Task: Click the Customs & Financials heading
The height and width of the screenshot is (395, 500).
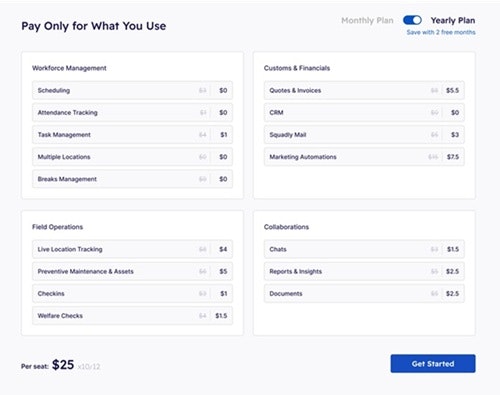Action: [x=297, y=68]
